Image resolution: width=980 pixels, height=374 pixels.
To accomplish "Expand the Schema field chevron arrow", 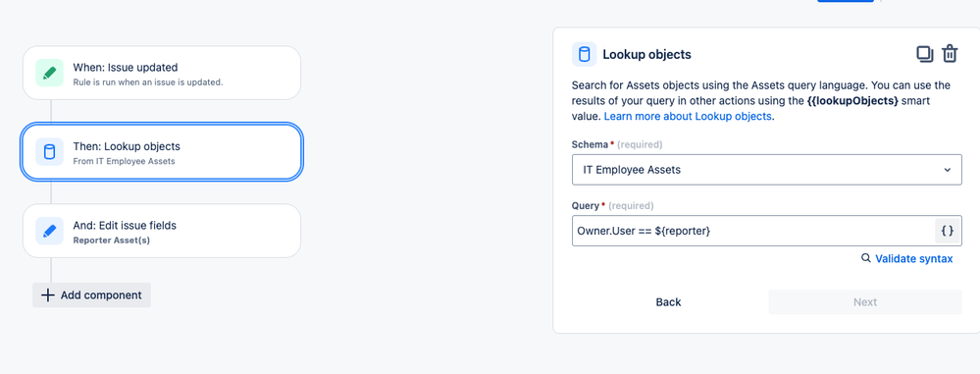I will point(948,170).
